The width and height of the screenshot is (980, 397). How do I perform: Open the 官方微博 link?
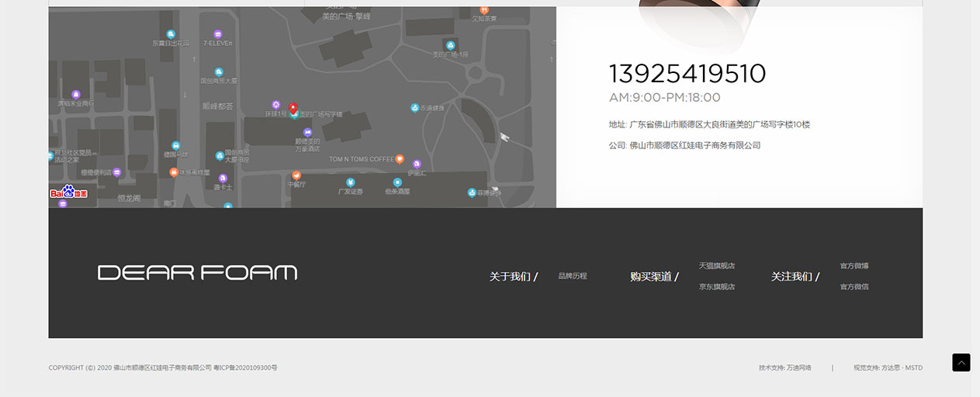(854, 266)
